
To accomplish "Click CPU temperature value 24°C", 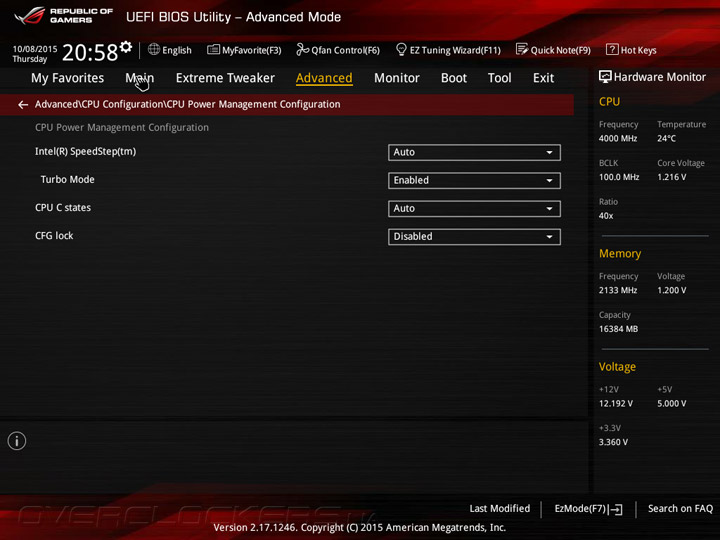I will click(x=666, y=139).
